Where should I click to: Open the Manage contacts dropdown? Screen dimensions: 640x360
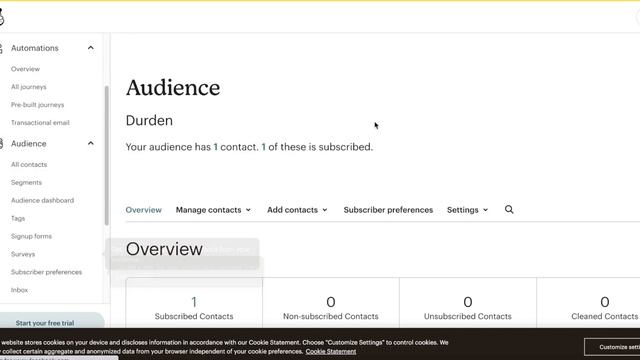pos(213,210)
